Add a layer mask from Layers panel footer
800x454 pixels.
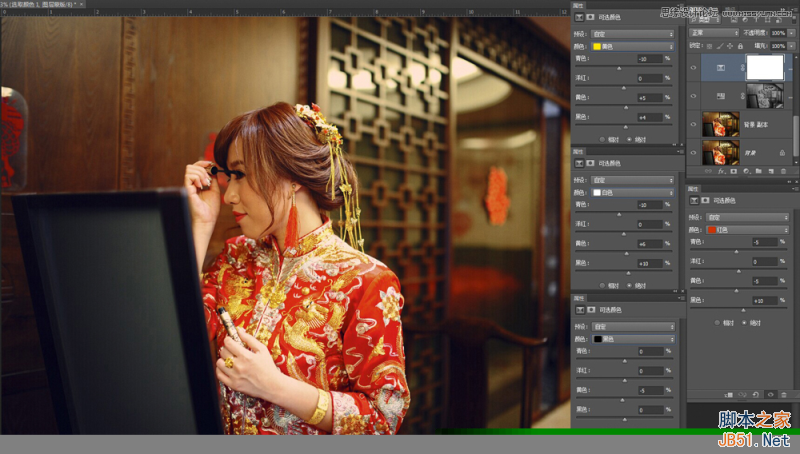tap(734, 171)
